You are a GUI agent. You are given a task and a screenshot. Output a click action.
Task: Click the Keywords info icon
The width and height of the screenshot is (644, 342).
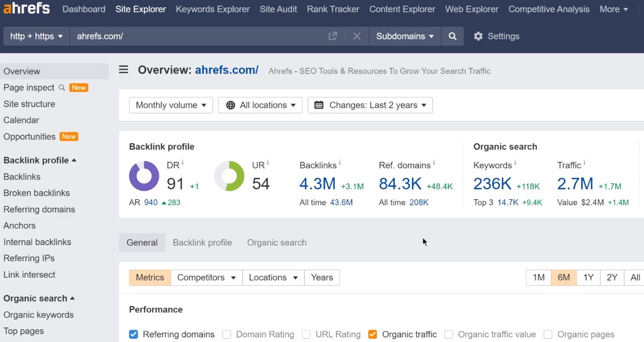pyautogui.click(x=515, y=163)
